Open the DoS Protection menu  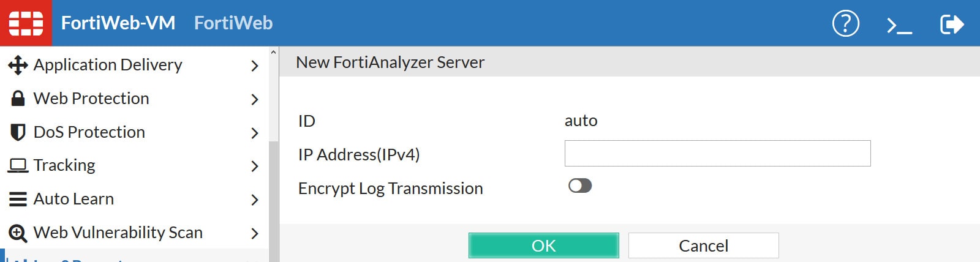click(89, 132)
